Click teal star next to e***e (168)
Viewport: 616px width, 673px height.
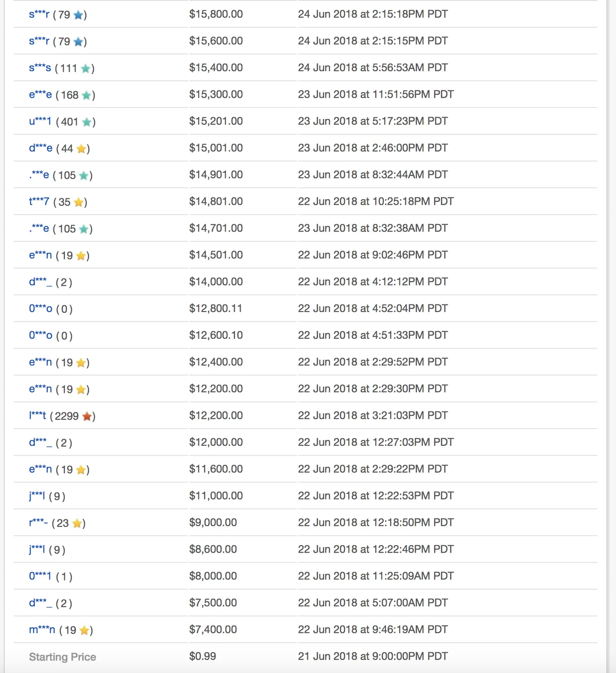click(x=87, y=95)
